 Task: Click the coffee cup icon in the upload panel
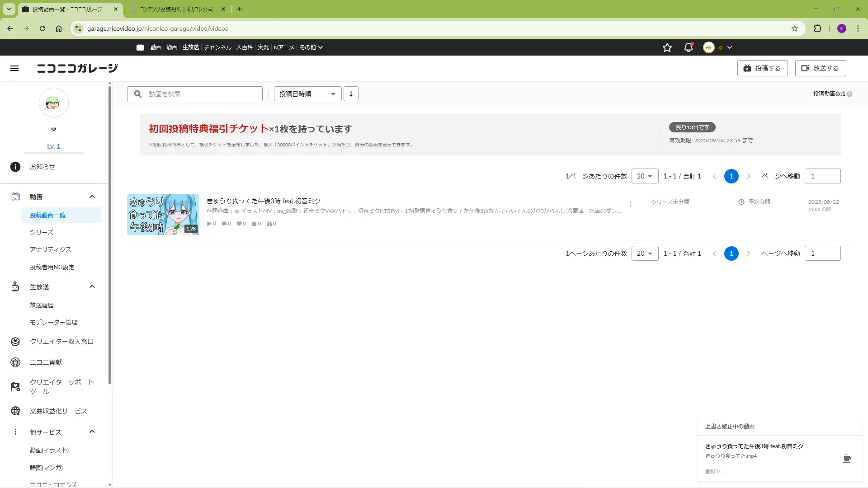pos(847,459)
